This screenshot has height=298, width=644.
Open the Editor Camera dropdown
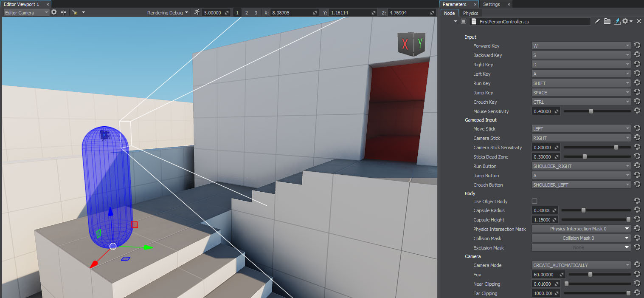(26, 13)
